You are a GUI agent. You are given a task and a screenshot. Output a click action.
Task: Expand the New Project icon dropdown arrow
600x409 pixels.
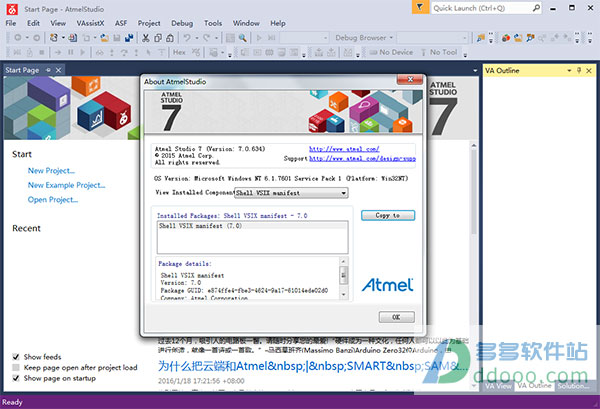(x=63, y=37)
